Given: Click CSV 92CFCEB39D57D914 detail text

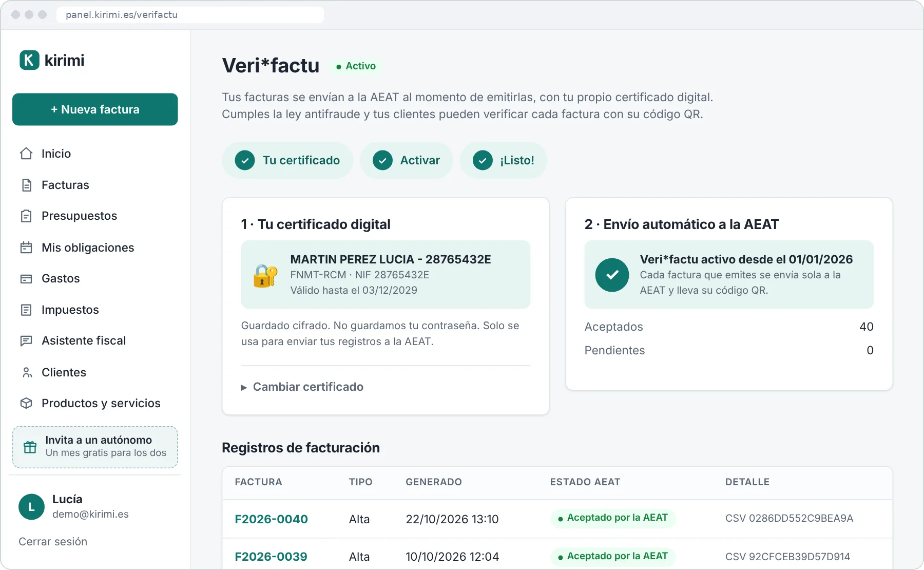Looking at the screenshot, I should pyautogui.click(x=787, y=557).
